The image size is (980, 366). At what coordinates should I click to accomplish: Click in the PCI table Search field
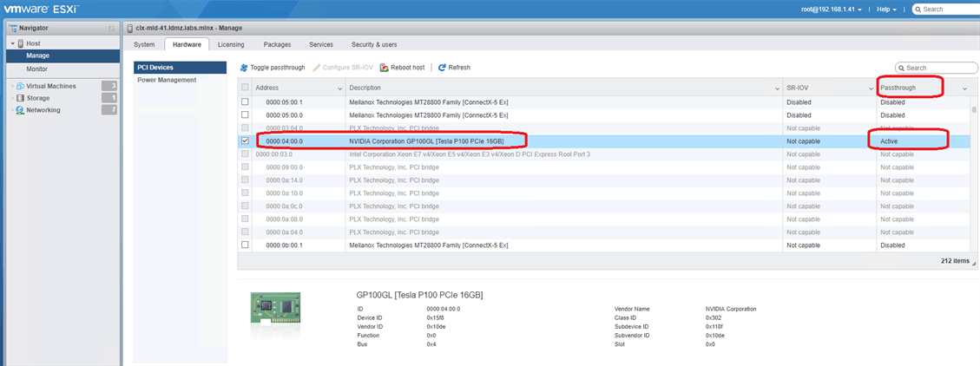(x=937, y=68)
